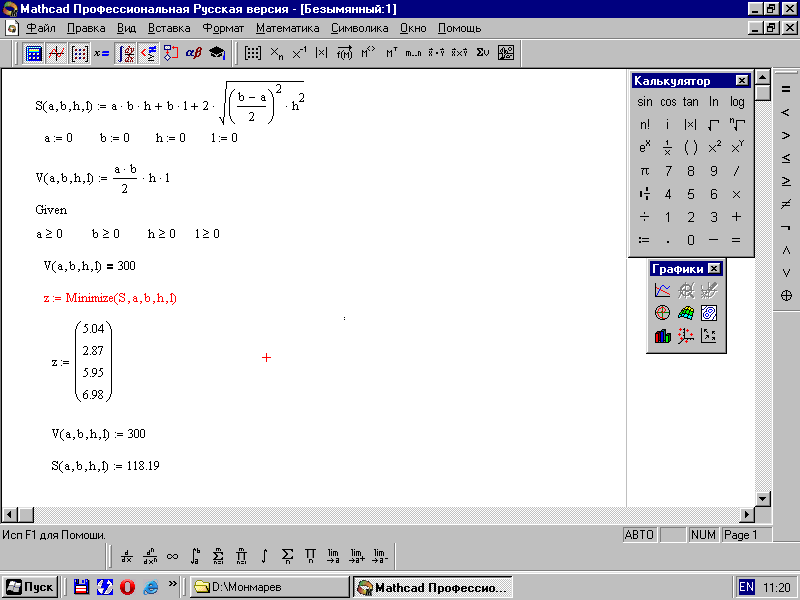Click the sin button in Calculator

coord(644,102)
